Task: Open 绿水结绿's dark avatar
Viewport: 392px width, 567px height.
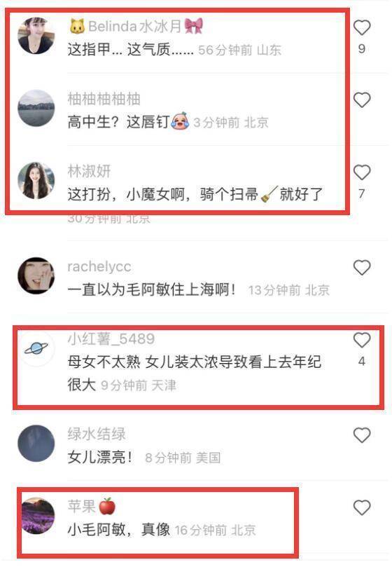Action: coord(36,444)
